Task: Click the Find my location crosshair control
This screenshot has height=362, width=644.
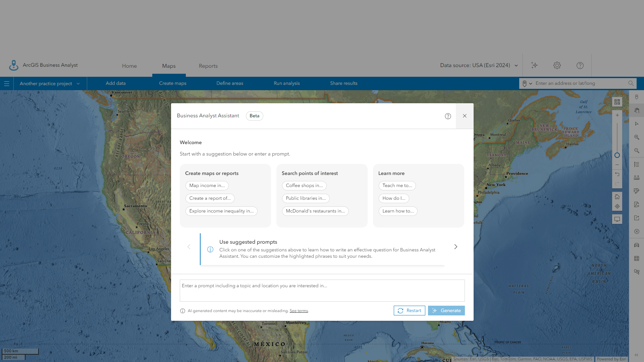Action: point(617,206)
